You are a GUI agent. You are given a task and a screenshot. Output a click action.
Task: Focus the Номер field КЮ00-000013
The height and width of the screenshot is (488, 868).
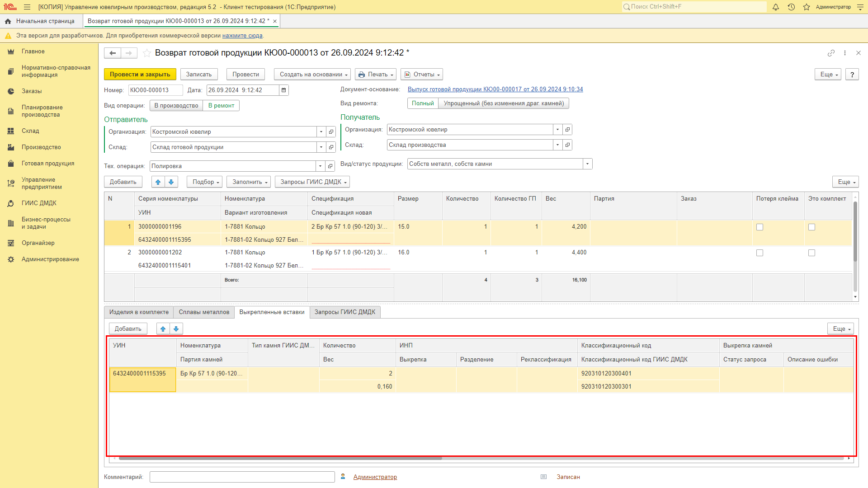[155, 90]
